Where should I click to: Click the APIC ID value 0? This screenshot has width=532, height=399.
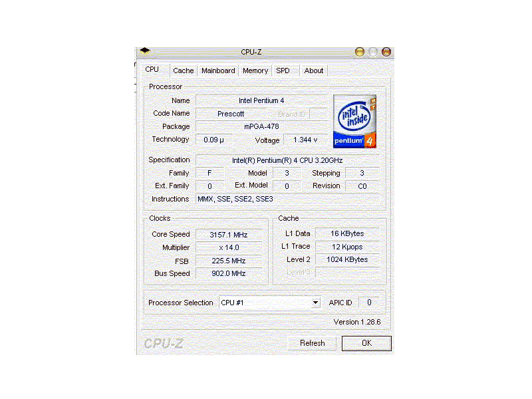pos(369,303)
